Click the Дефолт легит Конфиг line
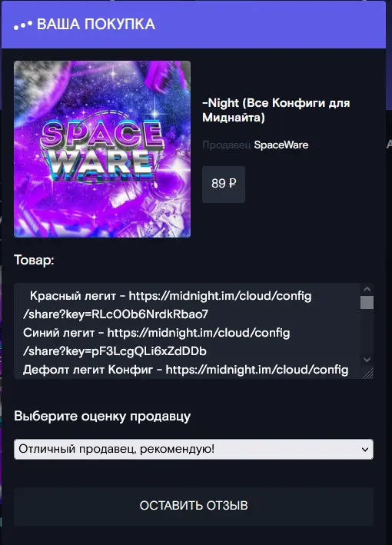 point(185,370)
